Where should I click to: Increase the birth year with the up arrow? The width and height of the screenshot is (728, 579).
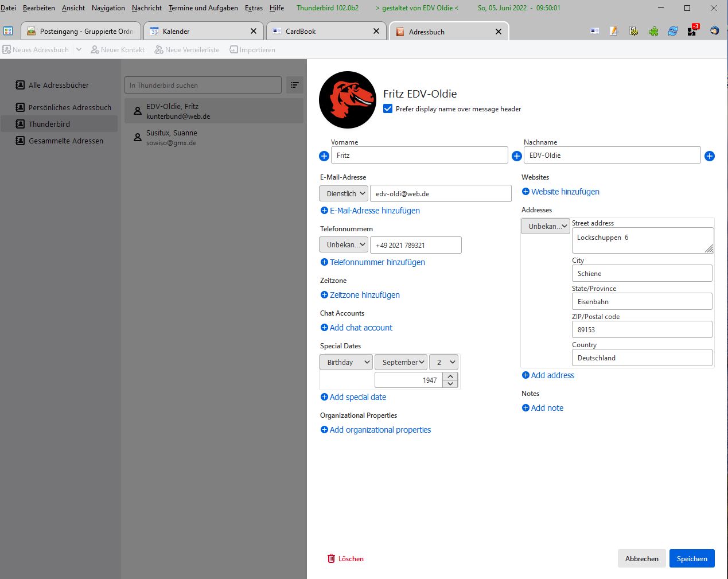click(x=450, y=376)
